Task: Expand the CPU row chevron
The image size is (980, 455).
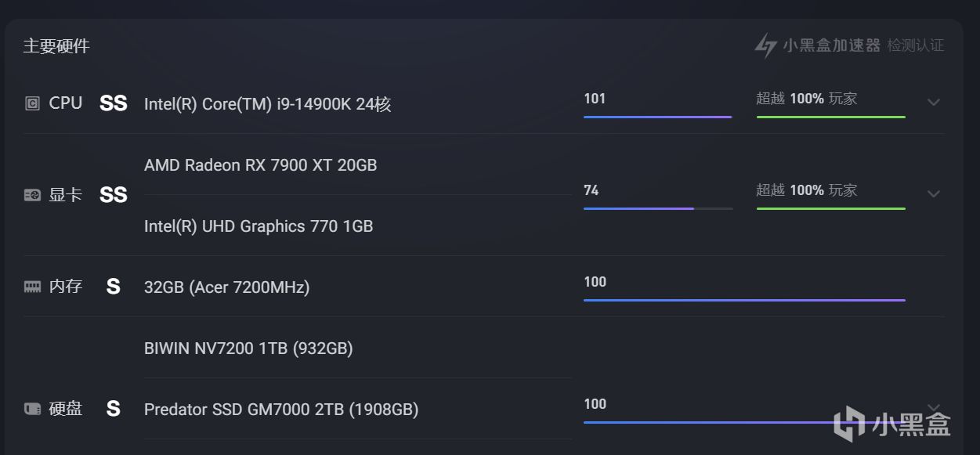Action: pos(933,103)
